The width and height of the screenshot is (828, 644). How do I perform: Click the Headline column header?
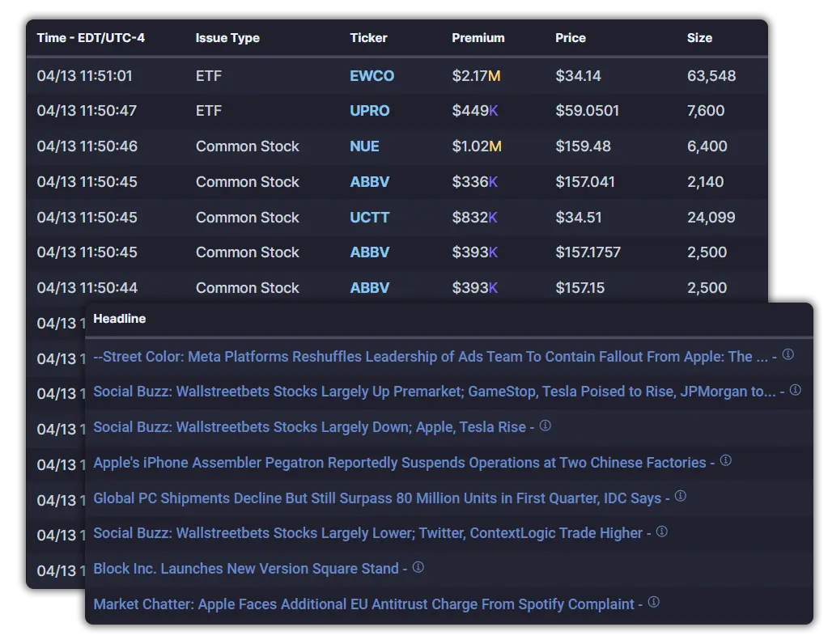point(119,319)
